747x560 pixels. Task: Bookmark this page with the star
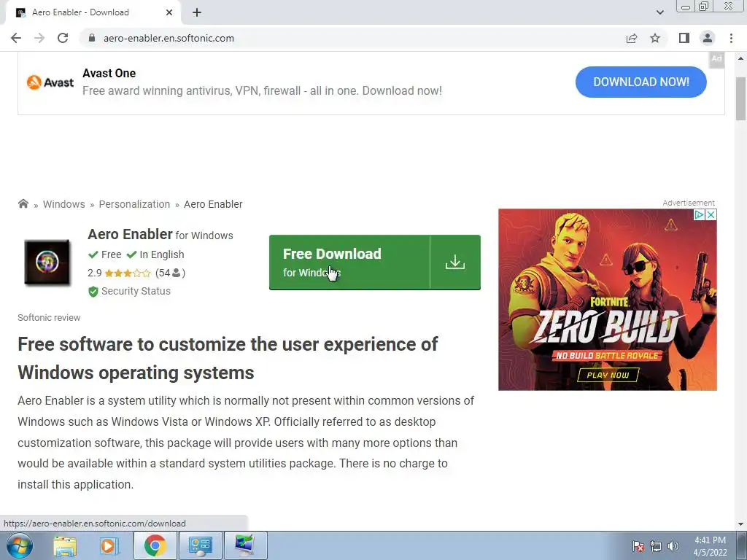click(655, 38)
